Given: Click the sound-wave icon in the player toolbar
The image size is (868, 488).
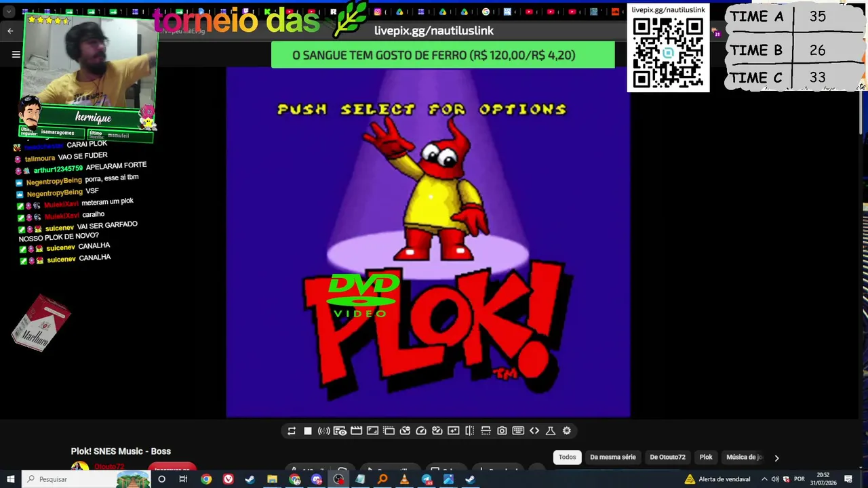Looking at the screenshot, I should tap(324, 431).
